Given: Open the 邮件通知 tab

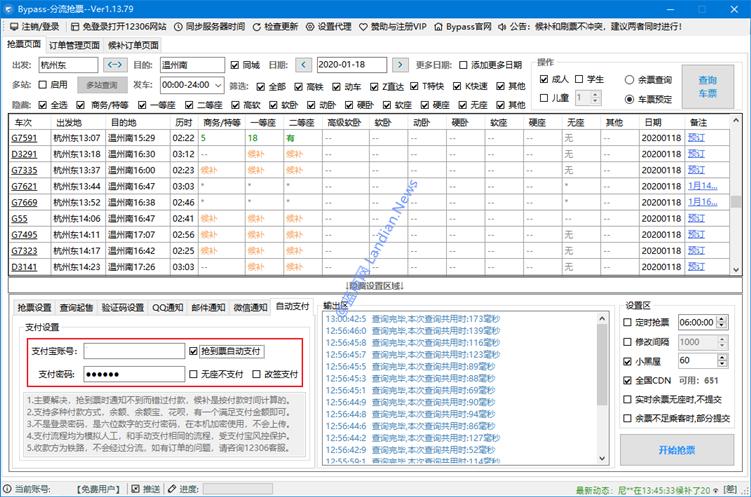Looking at the screenshot, I should [x=208, y=307].
